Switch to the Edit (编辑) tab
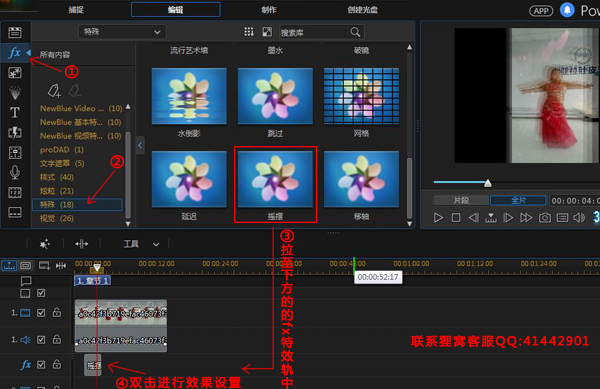Screen dimensions: 600x389 (176, 10)
